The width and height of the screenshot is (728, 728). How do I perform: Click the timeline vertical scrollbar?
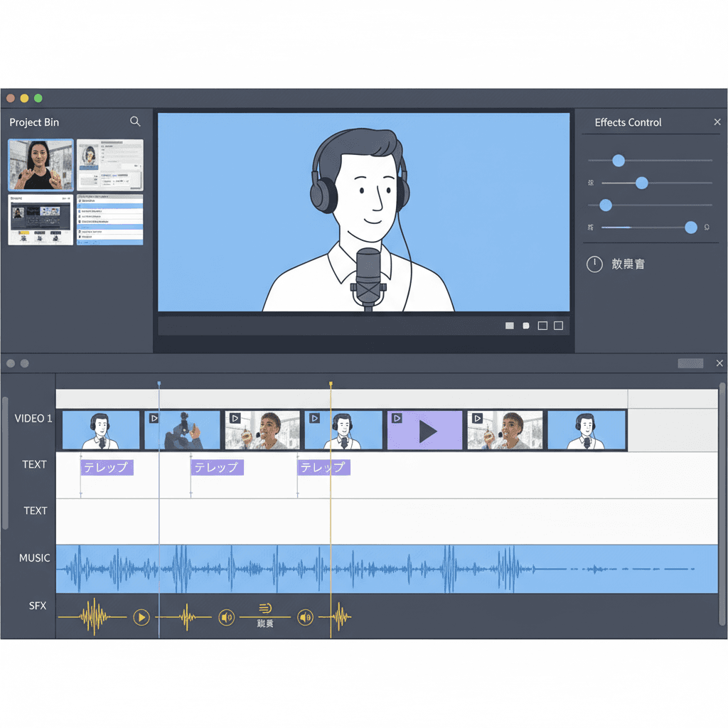click(722, 498)
